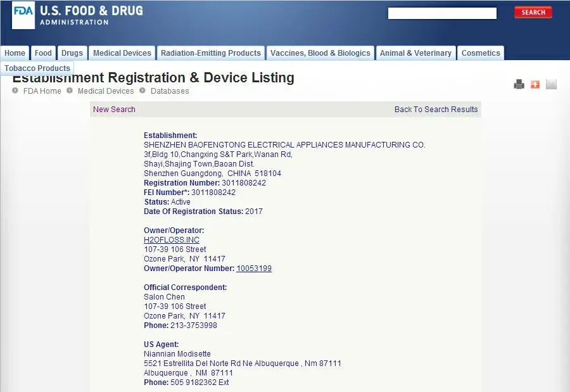The height and width of the screenshot is (392, 570).
Task: Open the Cosmetics tab
Action: click(x=481, y=53)
